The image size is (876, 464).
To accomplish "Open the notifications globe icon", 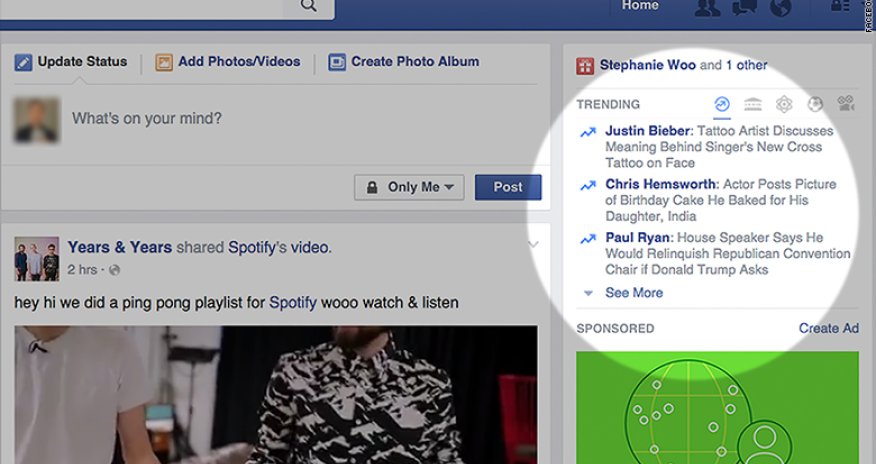I will click(x=780, y=7).
